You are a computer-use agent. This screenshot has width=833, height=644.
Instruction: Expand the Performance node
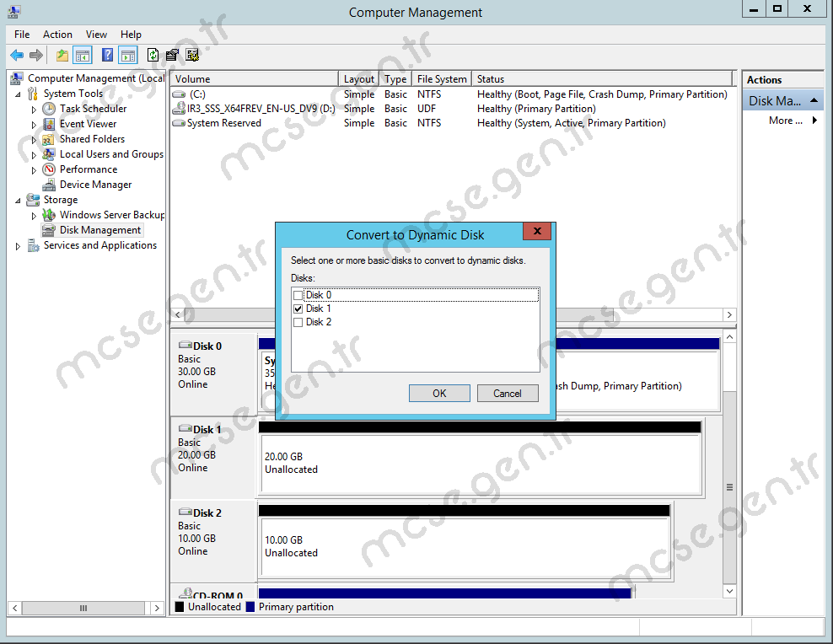tap(34, 170)
